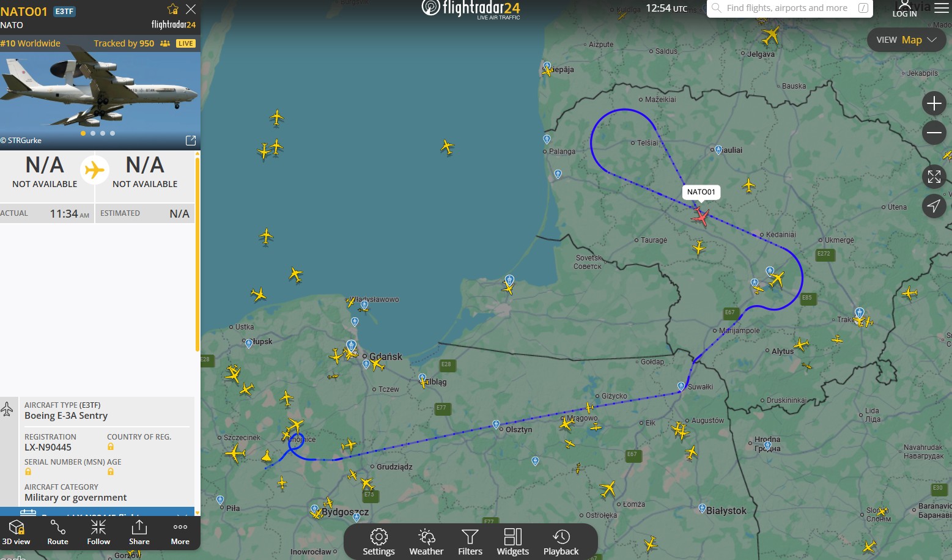Click the Telšiai city label
The image size is (952, 560).
point(648,143)
